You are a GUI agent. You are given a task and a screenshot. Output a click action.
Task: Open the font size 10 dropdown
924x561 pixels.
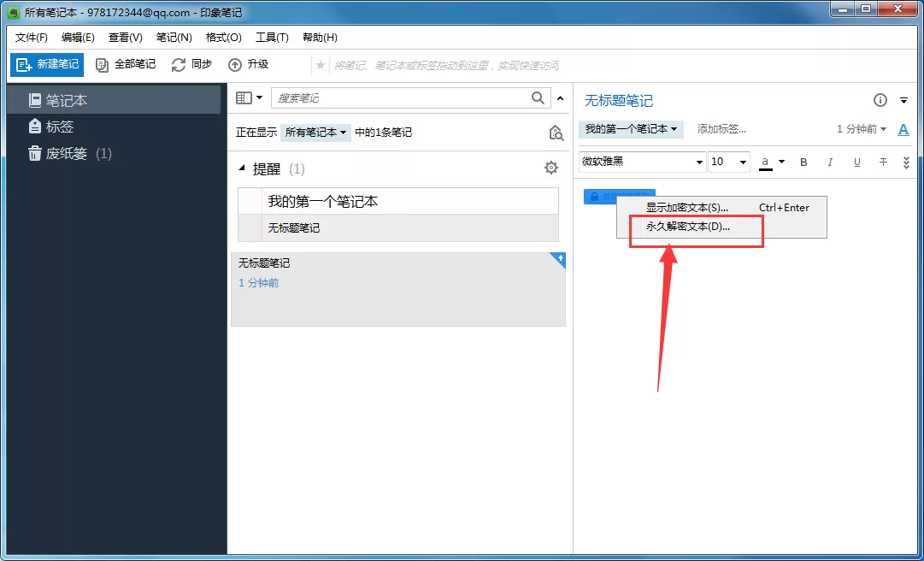tap(729, 162)
